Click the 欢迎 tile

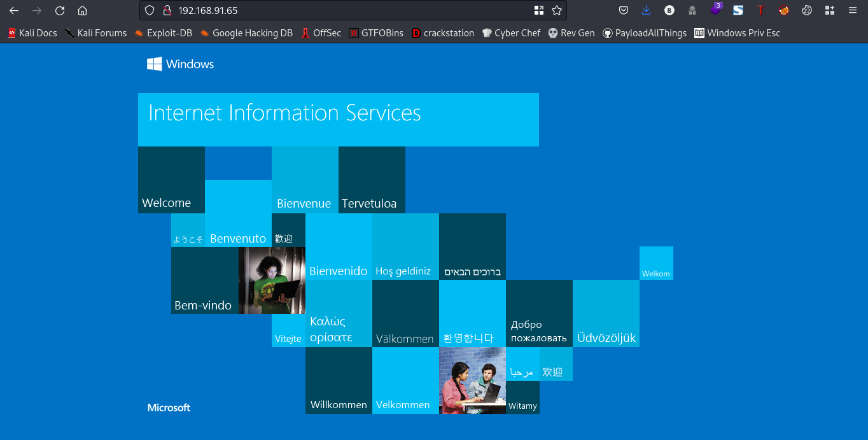coord(556,364)
